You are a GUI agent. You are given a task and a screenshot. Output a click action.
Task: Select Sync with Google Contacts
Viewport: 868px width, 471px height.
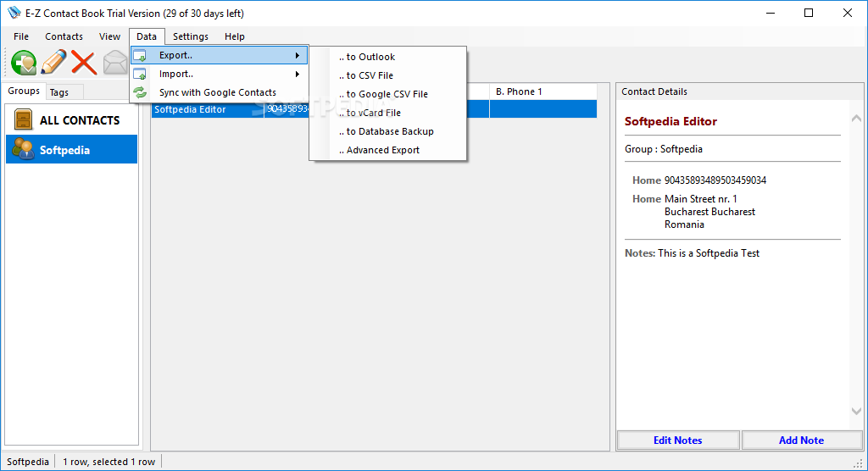click(220, 92)
